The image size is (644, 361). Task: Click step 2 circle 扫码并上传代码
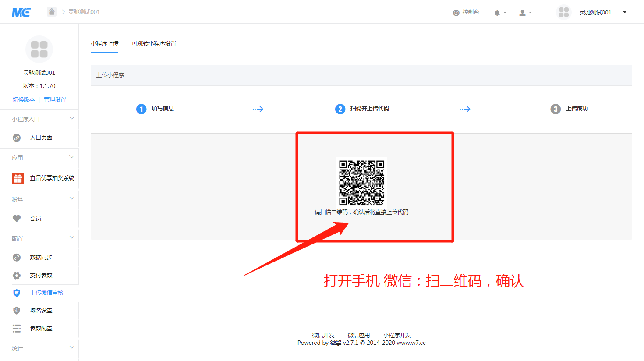point(340,109)
